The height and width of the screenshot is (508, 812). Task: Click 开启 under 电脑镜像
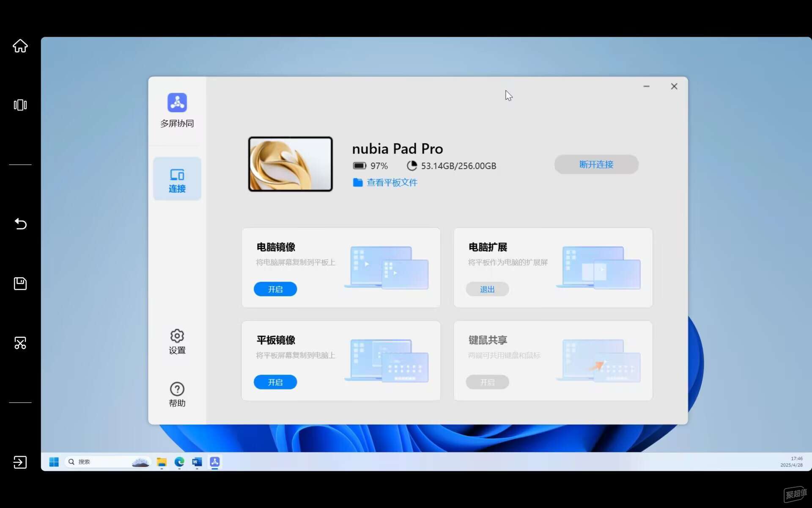[275, 289]
